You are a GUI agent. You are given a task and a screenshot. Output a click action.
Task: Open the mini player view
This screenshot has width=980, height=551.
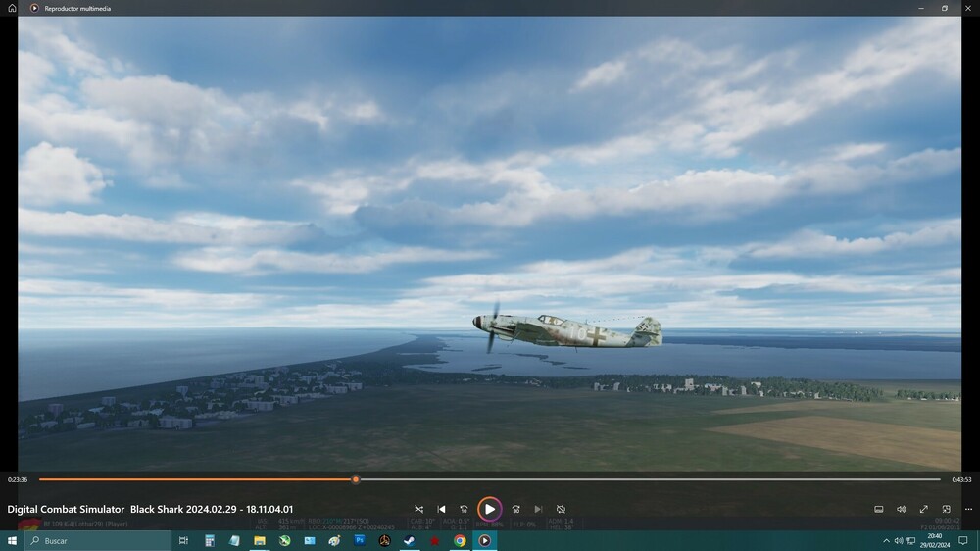947,509
